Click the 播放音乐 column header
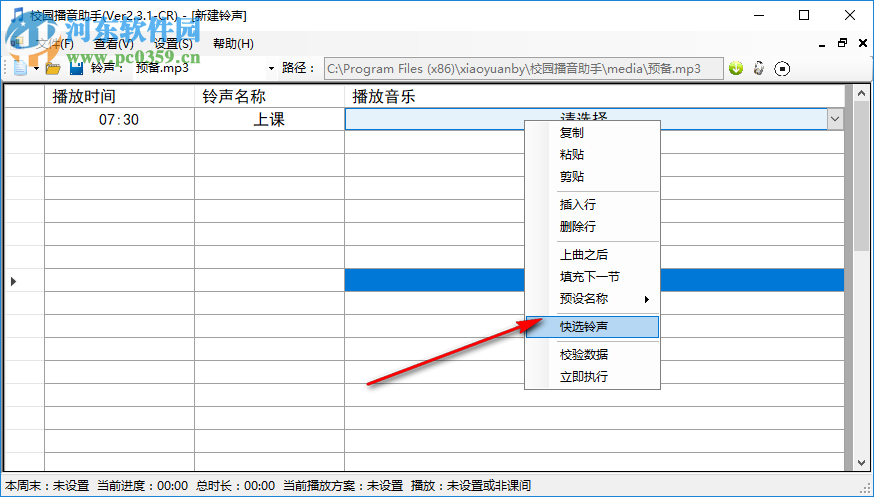The width and height of the screenshot is (874, 497). (594, 96)
